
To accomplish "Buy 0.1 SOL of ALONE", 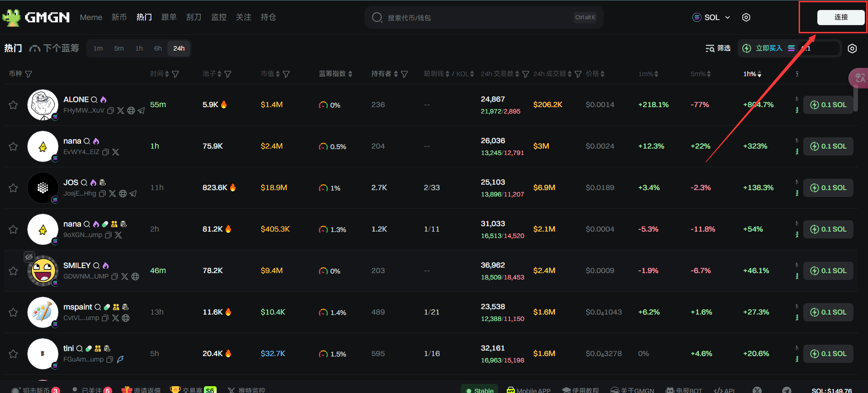I will tap(828, 105).
